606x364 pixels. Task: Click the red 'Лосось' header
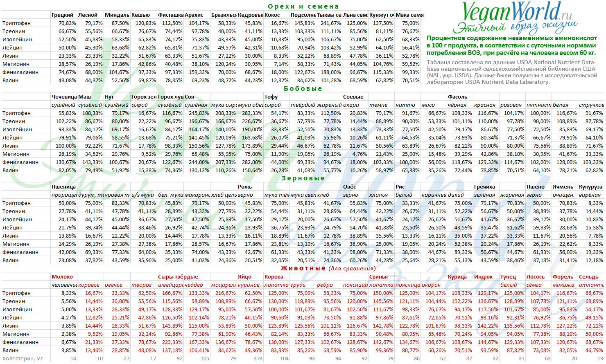[x=536, y=276]
